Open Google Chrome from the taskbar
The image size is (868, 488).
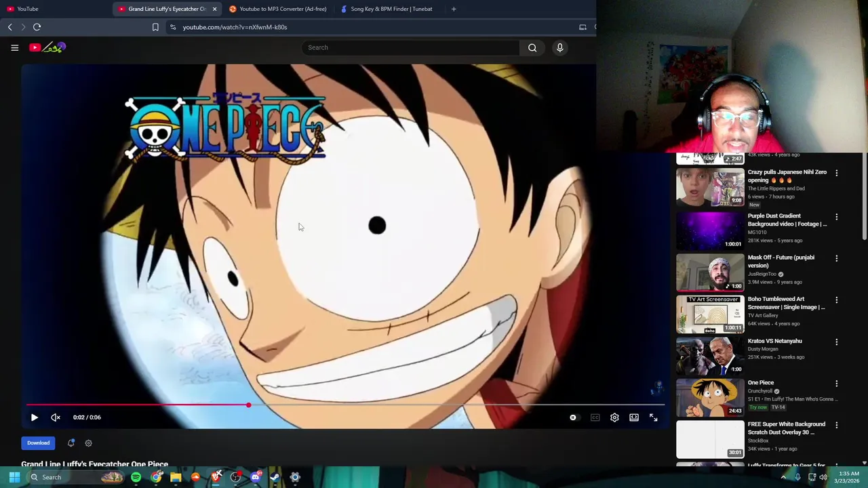(156, 477)
